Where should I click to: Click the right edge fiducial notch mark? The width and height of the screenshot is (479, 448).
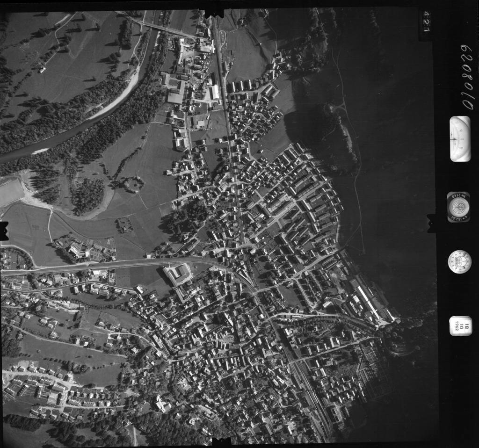tap(431, 223)
